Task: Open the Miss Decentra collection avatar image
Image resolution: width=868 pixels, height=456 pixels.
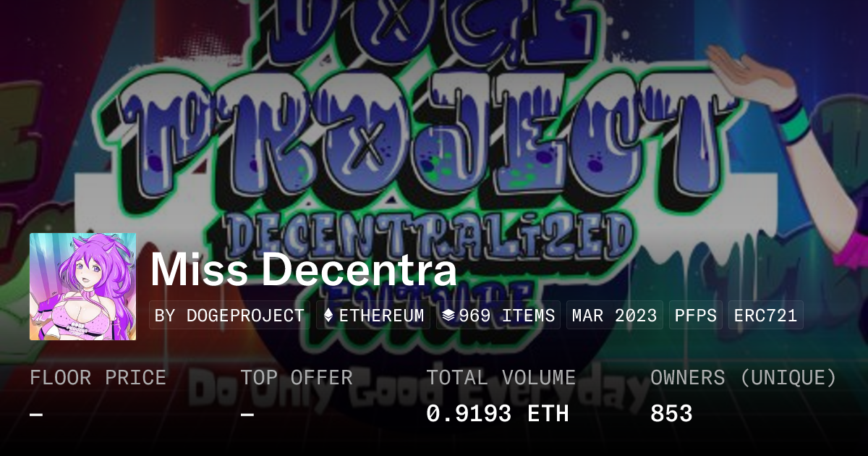Action: click(82, 287)
